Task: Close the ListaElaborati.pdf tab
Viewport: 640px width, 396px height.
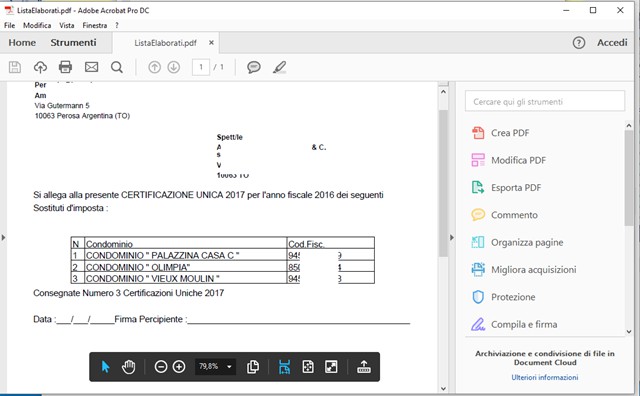Action: click(211, 42)
